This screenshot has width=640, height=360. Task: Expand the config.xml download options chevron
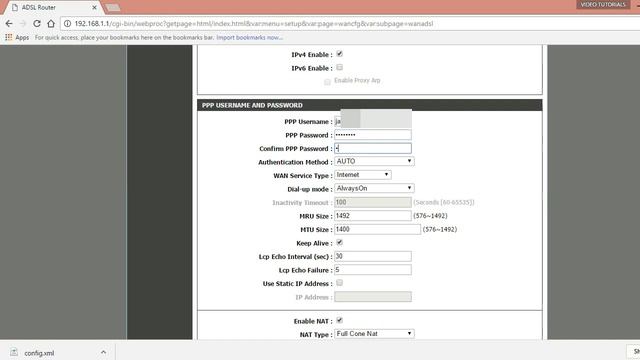(104, 352)
